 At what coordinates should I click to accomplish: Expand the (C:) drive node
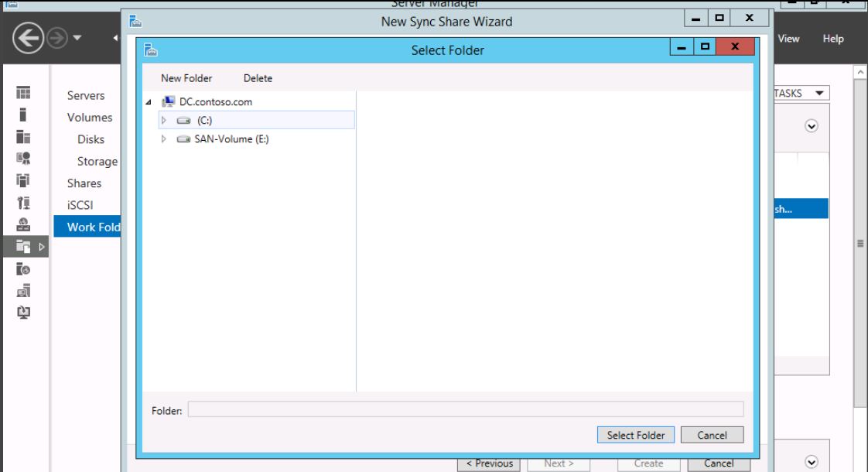pos(163,120)
